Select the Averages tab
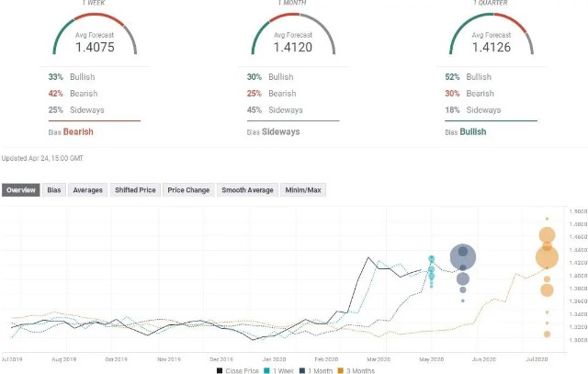Viewport: 588px width, 374px height. pyautogui.click(x=87, y=190)
